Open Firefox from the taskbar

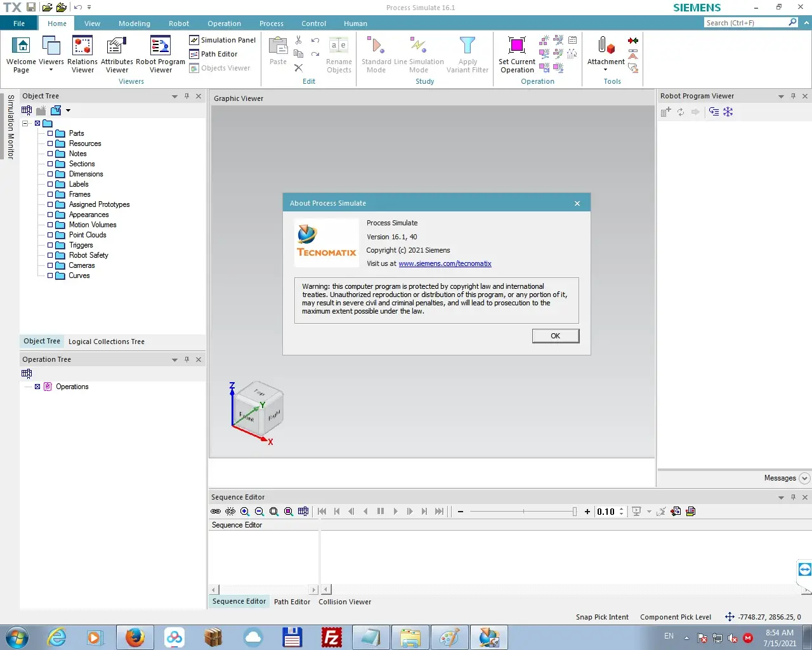pos(134,637)
